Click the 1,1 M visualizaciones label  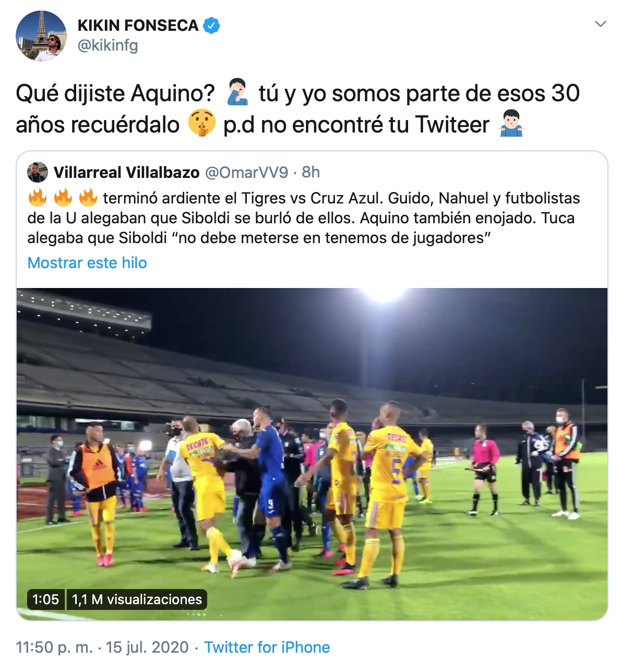[x=137, y=599]
